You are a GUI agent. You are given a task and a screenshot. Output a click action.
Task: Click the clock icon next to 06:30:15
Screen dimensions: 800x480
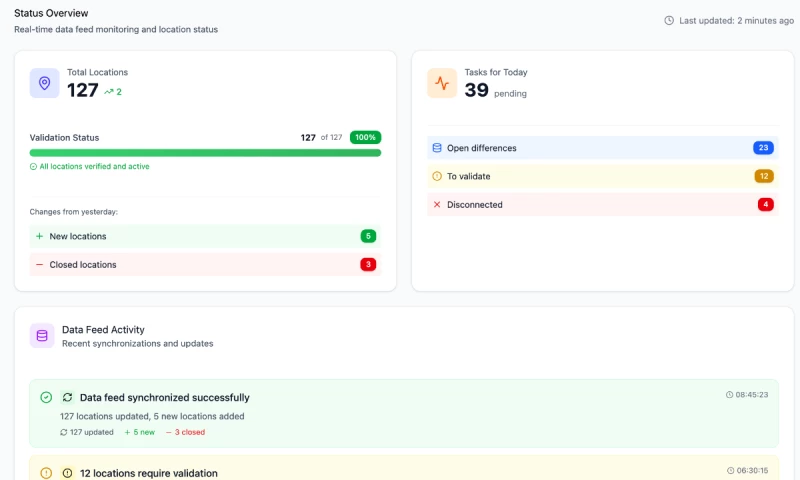click(730, 470)
